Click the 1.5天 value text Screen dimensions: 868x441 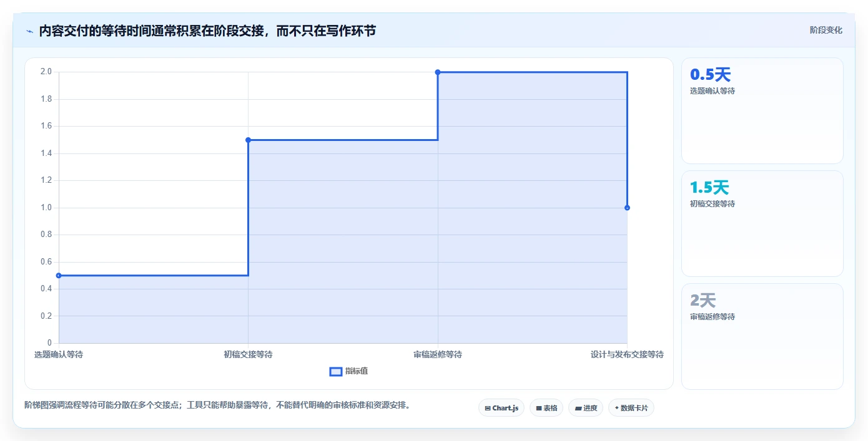[x=709, y=188]
